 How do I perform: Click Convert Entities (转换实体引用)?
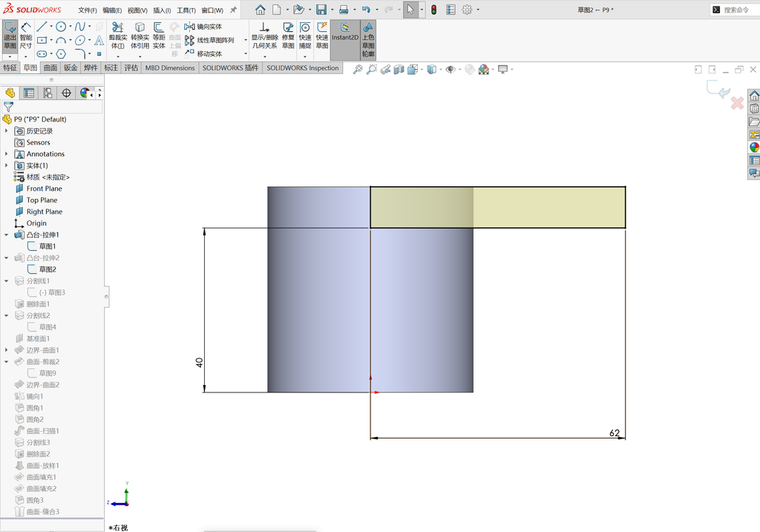point(140,36)
